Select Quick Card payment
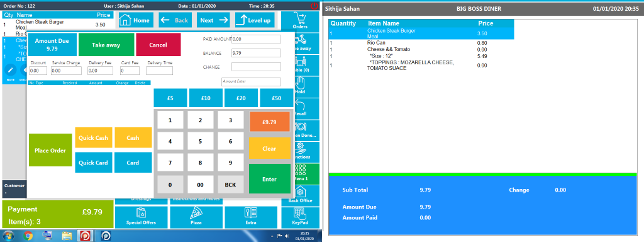The width and height of the screenshot is (644, 242). pos(93,163)
